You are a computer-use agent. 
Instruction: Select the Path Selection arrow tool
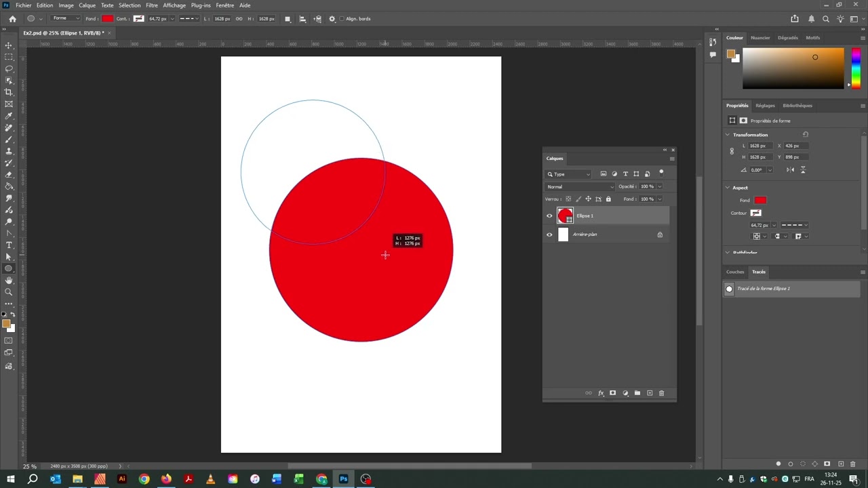(9, 257)
